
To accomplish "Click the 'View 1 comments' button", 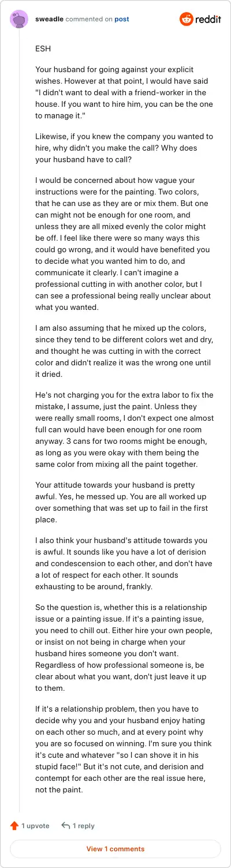I will tap(115, 849).
